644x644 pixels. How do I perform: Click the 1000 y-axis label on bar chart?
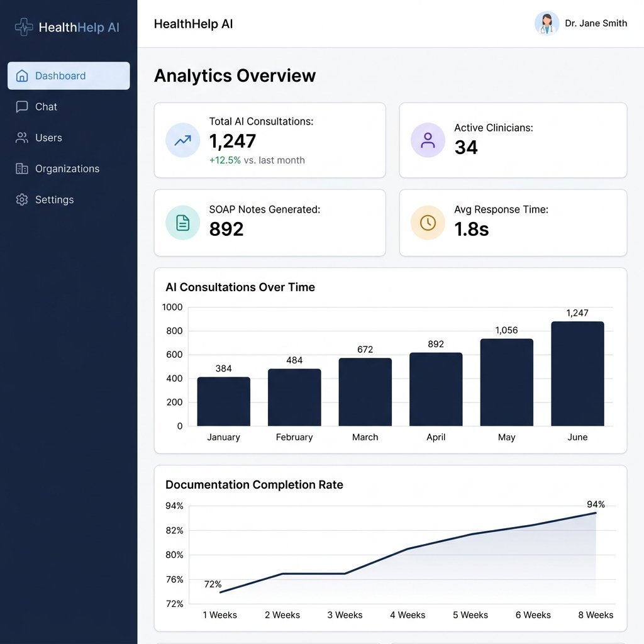click(172, 307)
